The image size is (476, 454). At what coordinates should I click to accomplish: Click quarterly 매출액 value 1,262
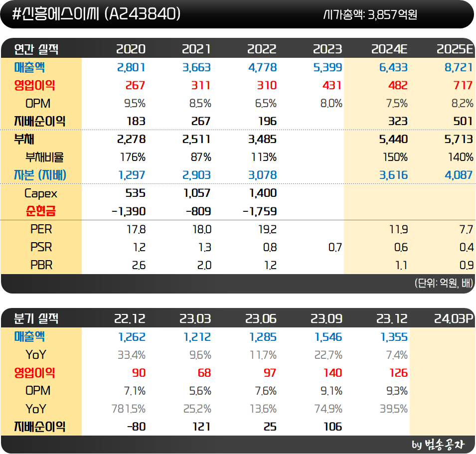tap(132, 337)
